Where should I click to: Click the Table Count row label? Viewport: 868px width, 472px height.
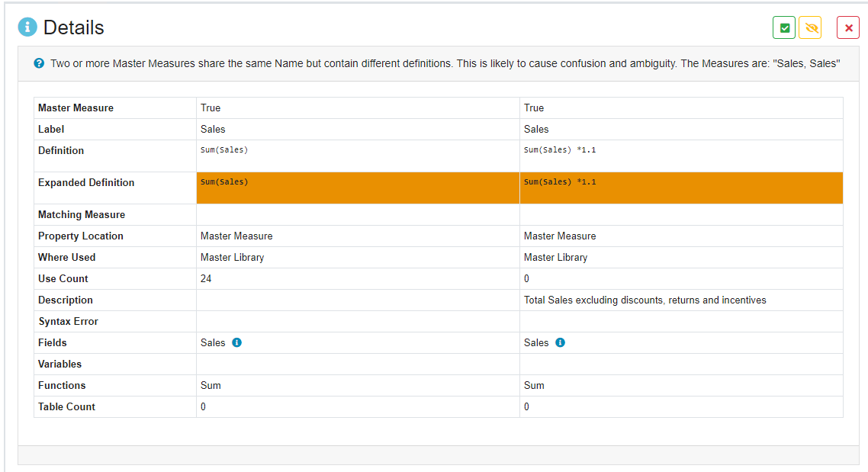coord(66,407)
